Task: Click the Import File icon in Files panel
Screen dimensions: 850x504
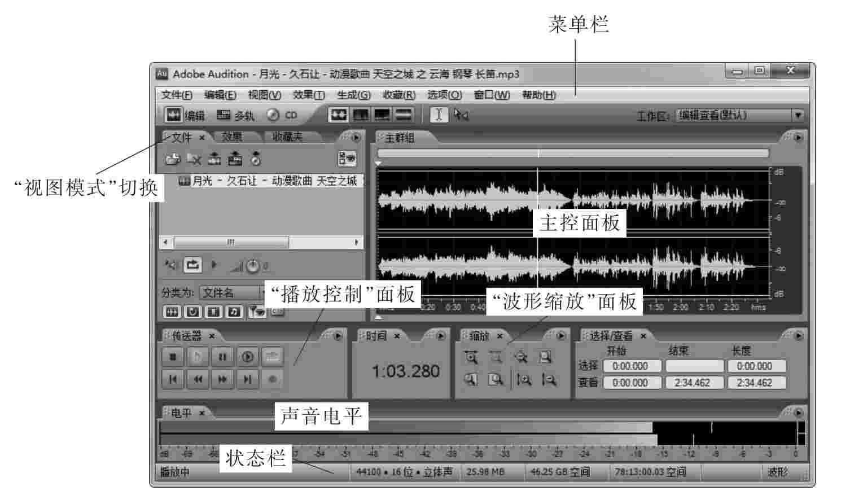Action: [x=172, y=160]
